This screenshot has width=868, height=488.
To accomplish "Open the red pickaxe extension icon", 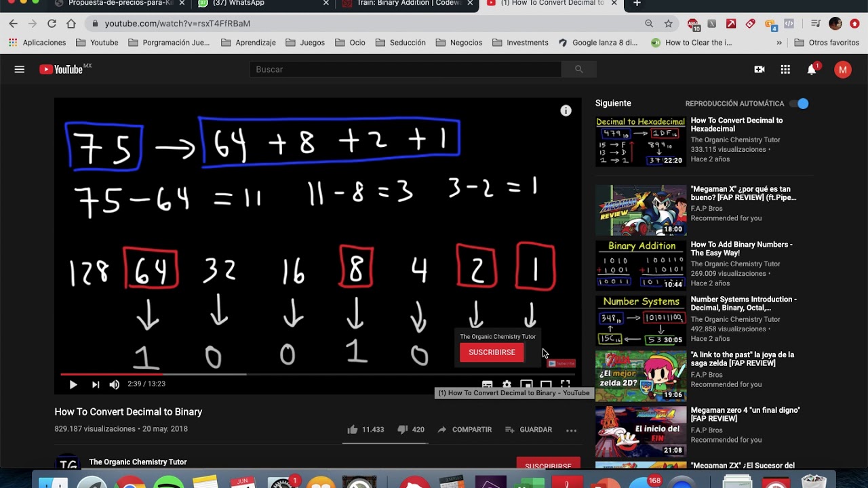I will pos(731,23).
